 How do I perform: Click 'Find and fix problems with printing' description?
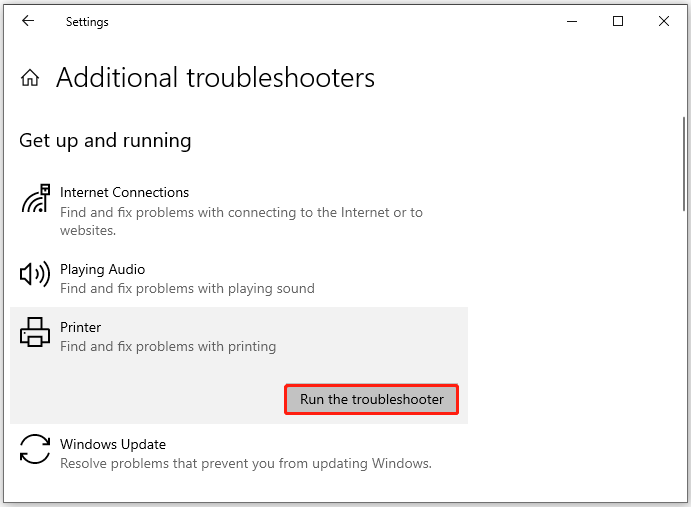[168, 347]
